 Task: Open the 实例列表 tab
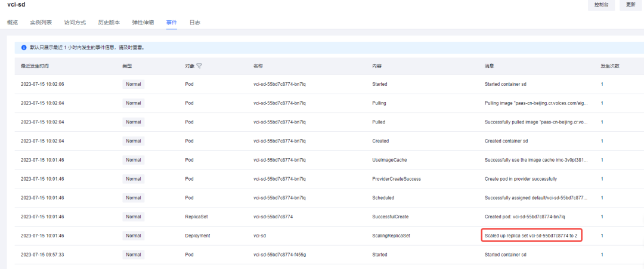pos(41,23)
